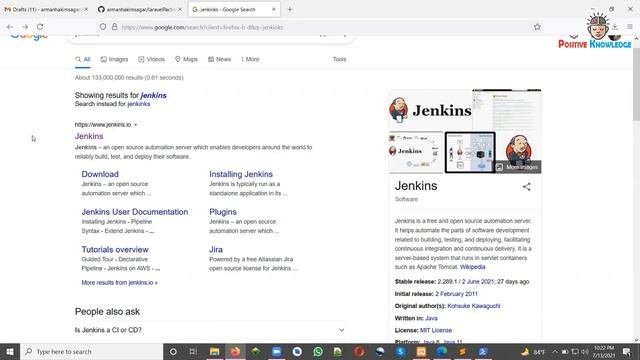Open a new browser tab
Screen dimensions: 640x360
point(290,9)
